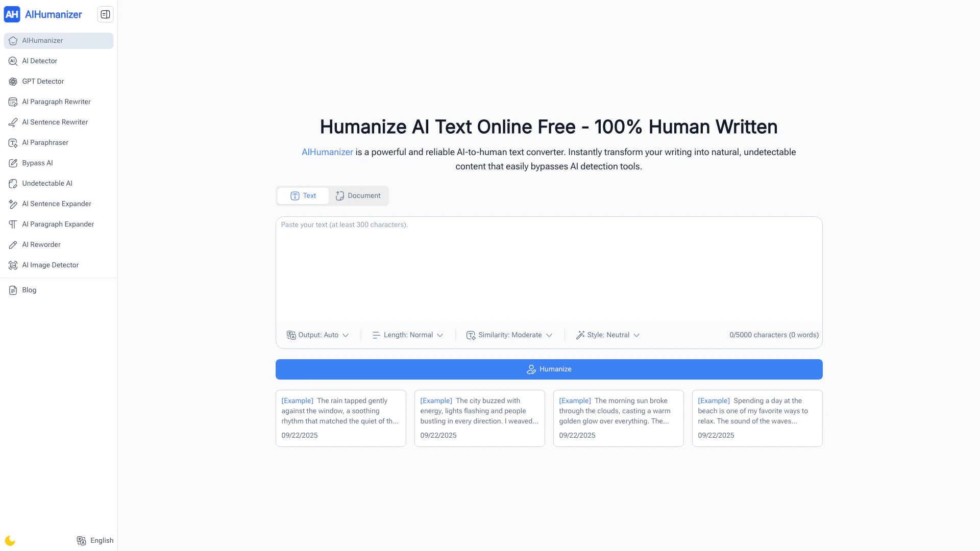Open the Length: Normal dropdown
The height and width of the screenshot is (551, 980).
coord(407,335)
